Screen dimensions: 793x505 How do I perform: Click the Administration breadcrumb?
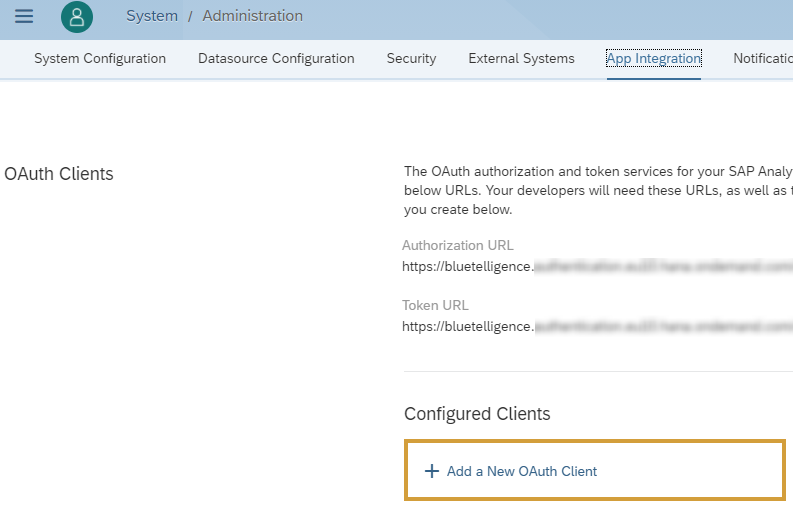(x=252, y=16)
